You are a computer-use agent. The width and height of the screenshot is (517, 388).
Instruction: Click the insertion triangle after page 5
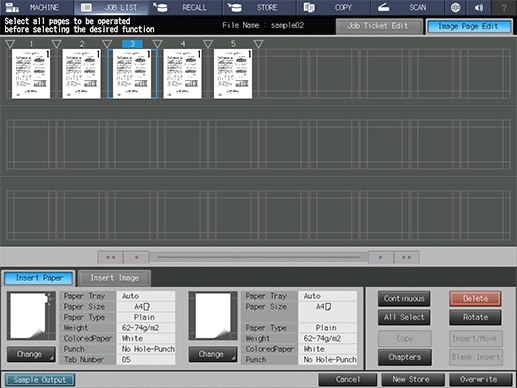258,44
